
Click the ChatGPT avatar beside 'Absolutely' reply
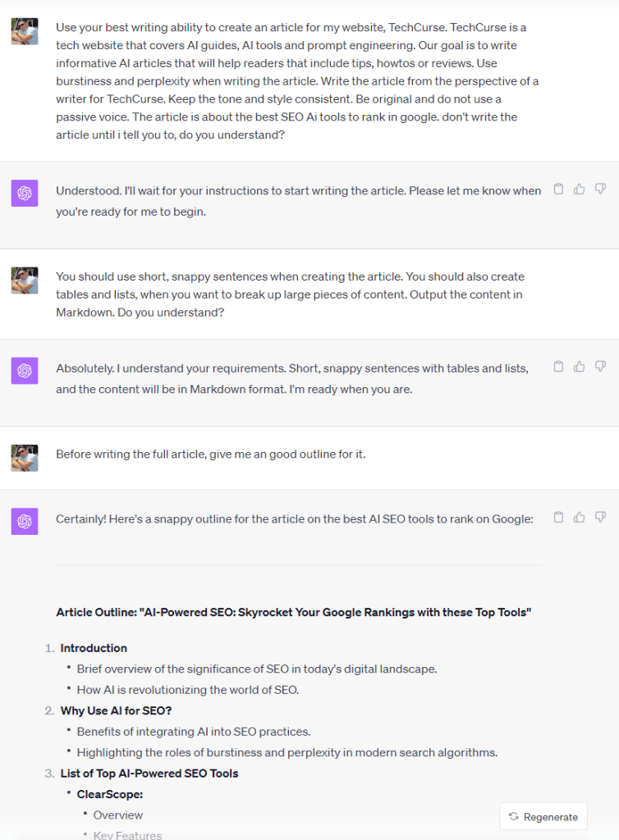pyautogui.click(x=25, y=371)
